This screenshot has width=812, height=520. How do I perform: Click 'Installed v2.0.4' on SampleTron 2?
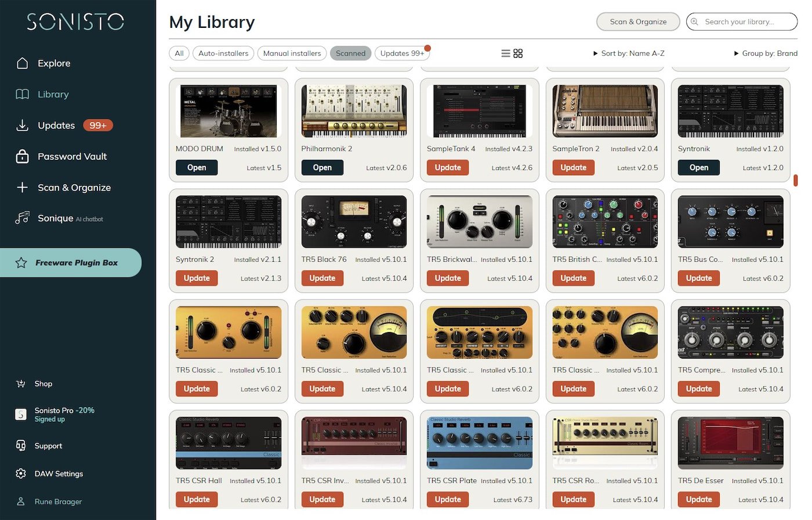click(x=635, y=149)
